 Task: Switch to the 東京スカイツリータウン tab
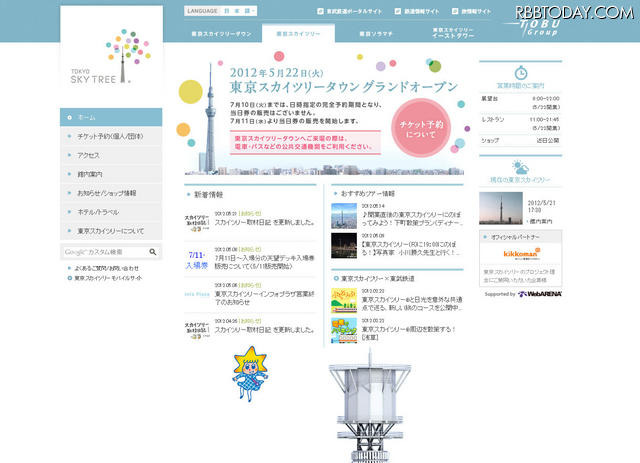tap(222, 34)
